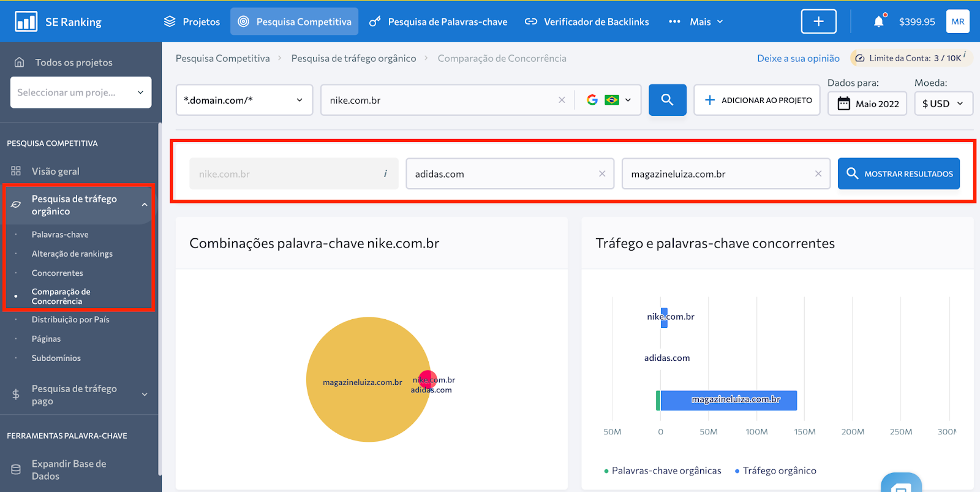Select Comparação de Concorrência item
This screenshot has width=980, height=492.
(x=61, y=297)
